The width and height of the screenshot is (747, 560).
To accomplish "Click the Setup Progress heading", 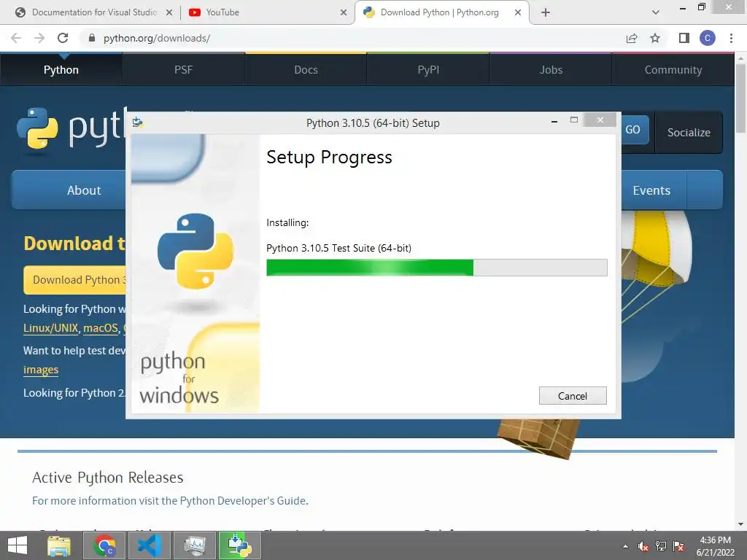I will [329, 157].
